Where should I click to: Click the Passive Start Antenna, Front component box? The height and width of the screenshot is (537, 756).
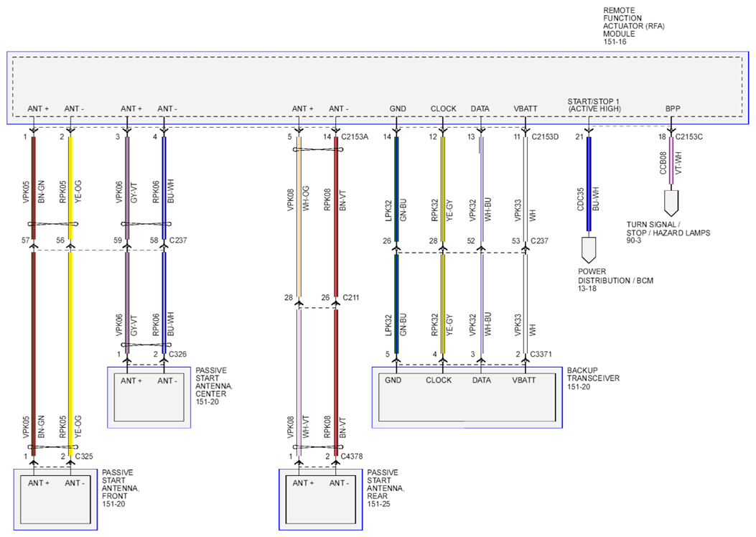[x=55, y=500]
